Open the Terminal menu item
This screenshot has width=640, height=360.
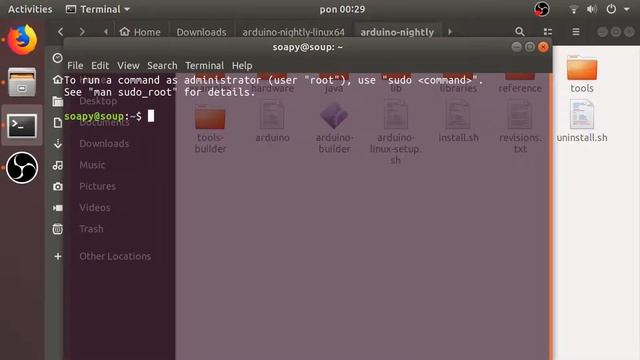[204, 66]
